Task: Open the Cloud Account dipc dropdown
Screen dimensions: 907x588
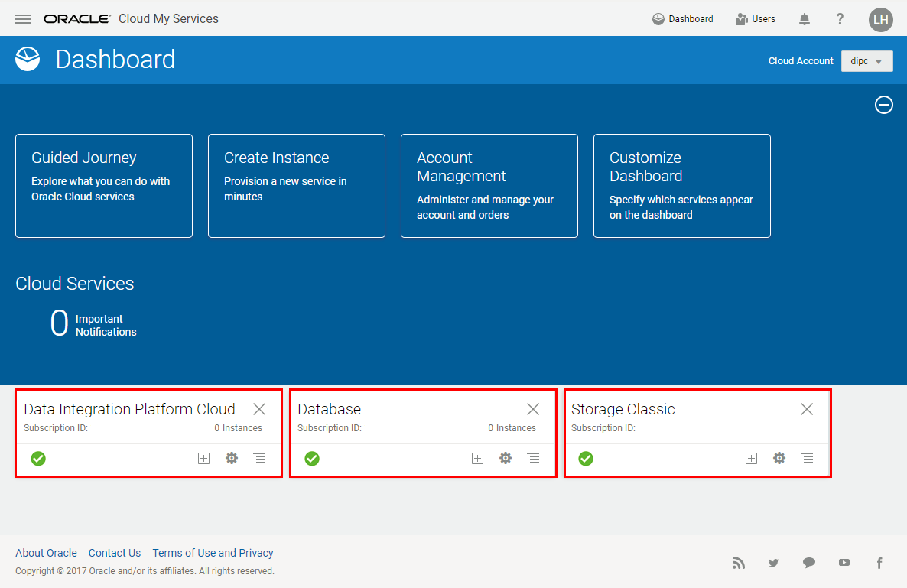Action: pos(866,61)
